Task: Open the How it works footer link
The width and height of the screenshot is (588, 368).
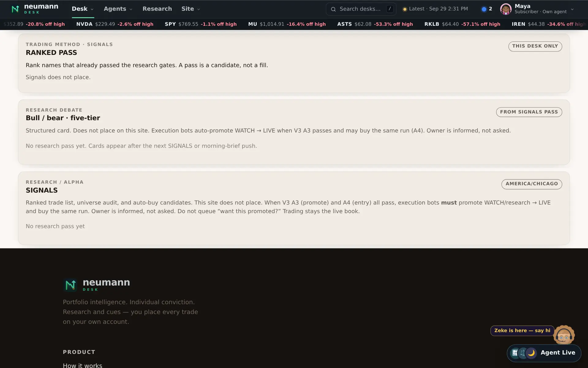Action: tap(82, 365)
